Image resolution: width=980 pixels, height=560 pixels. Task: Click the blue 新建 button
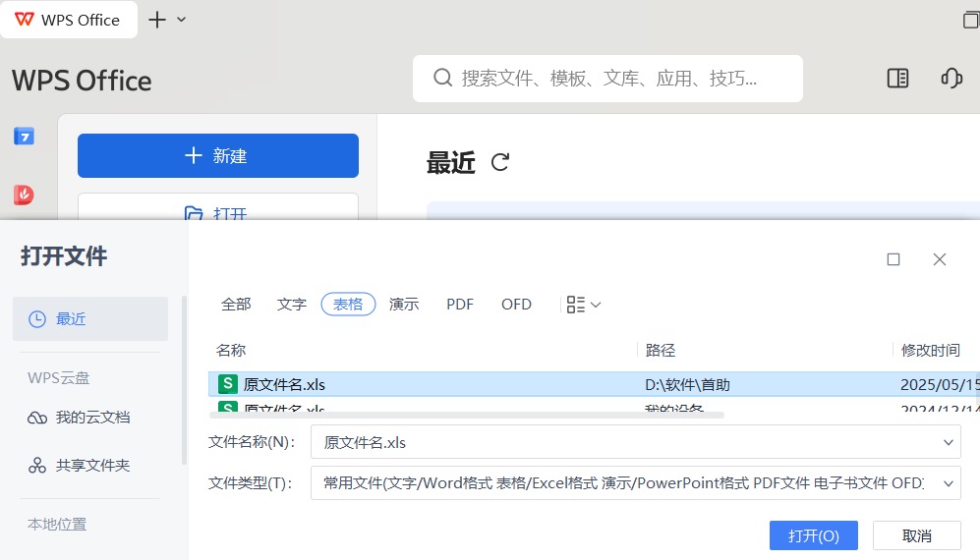pyautogui.click(x=218, y=155)
